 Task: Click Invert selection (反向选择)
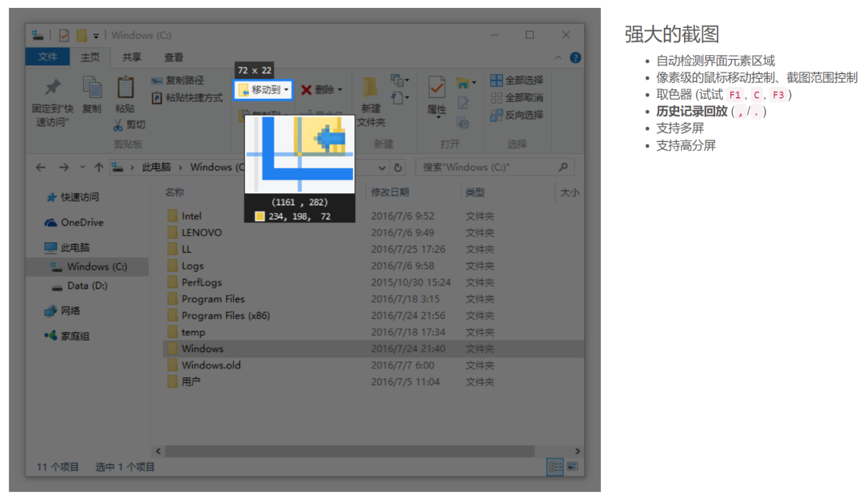[x=516, y=115]
